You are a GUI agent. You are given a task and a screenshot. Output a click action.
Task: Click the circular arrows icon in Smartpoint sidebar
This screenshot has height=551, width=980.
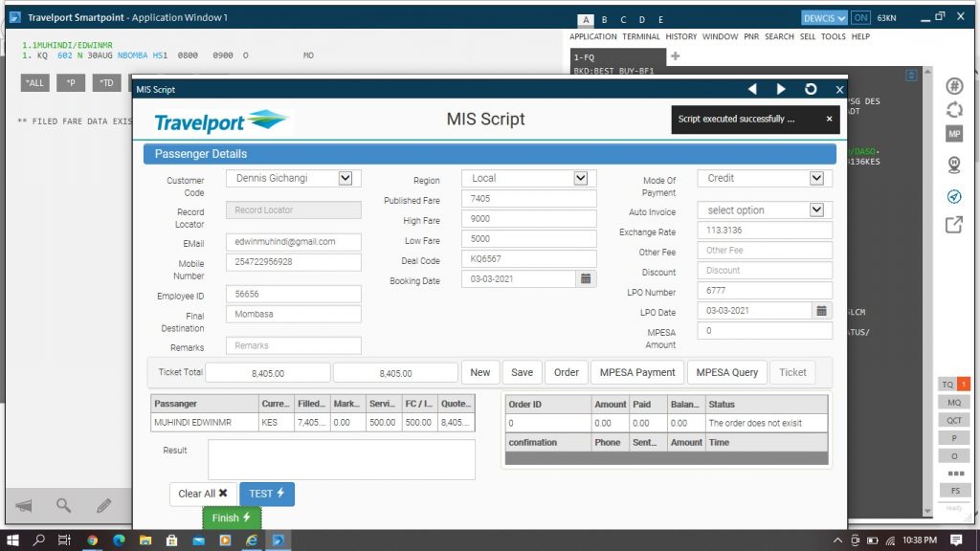(954, 110)
